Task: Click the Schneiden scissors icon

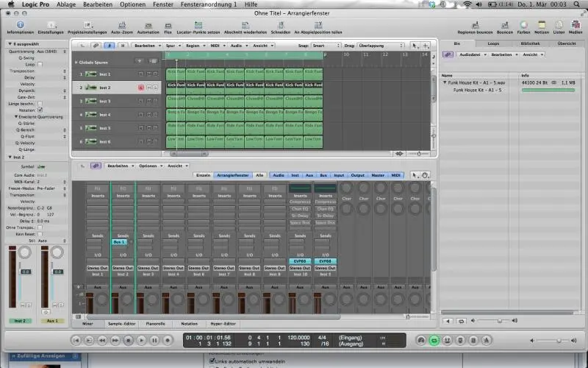Action: click(280, 25)
